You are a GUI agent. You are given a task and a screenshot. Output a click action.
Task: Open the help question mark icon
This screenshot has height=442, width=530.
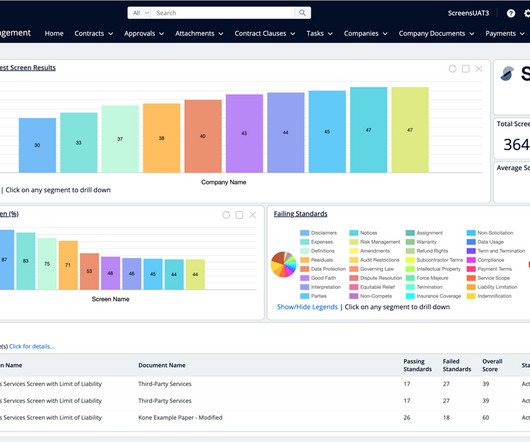[x=511, y=13]
